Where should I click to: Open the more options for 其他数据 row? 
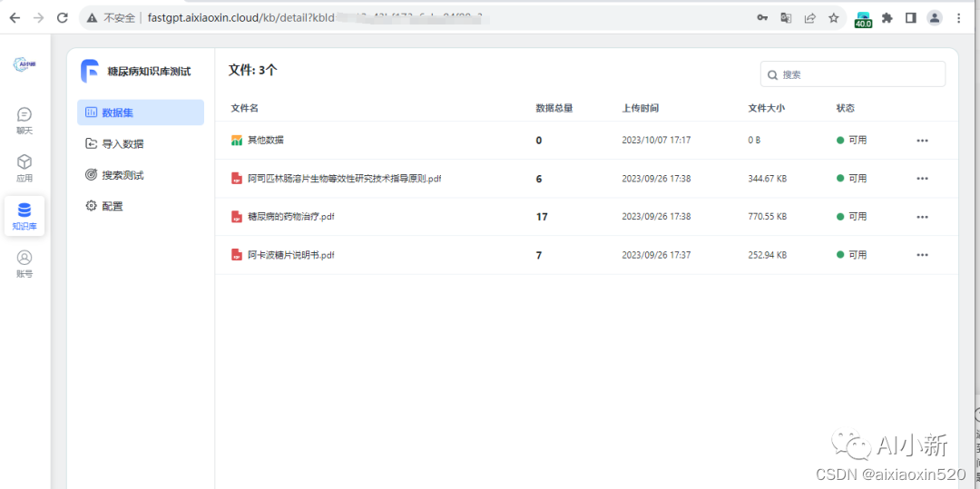(922, 141)
